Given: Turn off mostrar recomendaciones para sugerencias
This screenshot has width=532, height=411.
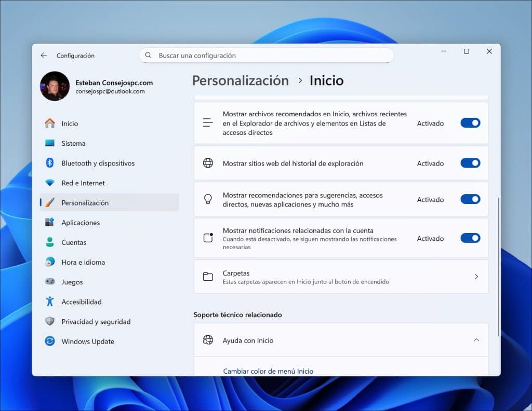Looking at the screenshot, I should coord(470,199).
